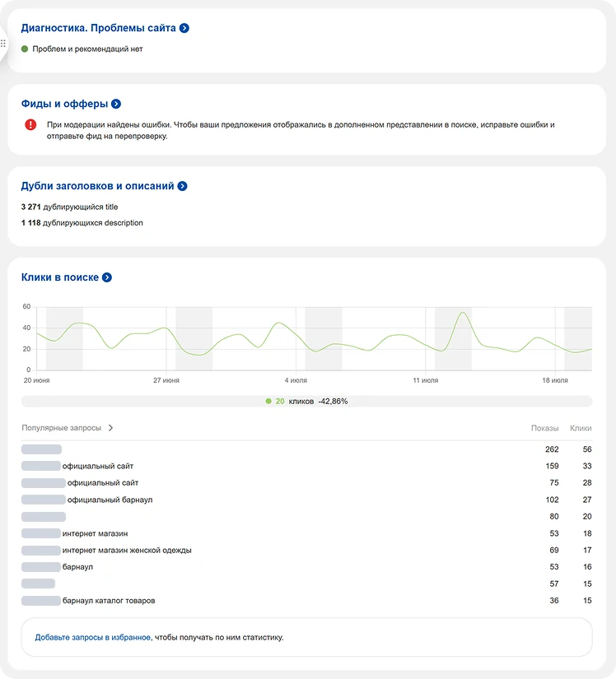Select query row ending интернет магазин женской одежды

tap(126, 550)
